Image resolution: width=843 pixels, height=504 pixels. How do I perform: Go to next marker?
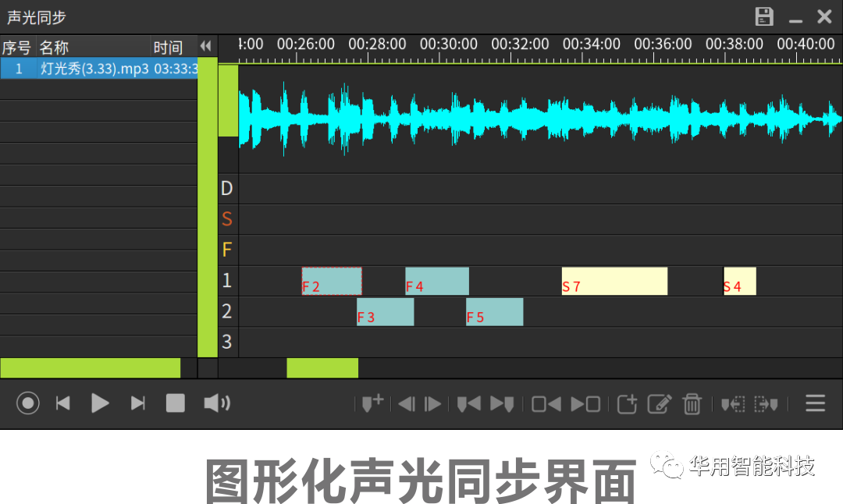[x=502, y=403]
